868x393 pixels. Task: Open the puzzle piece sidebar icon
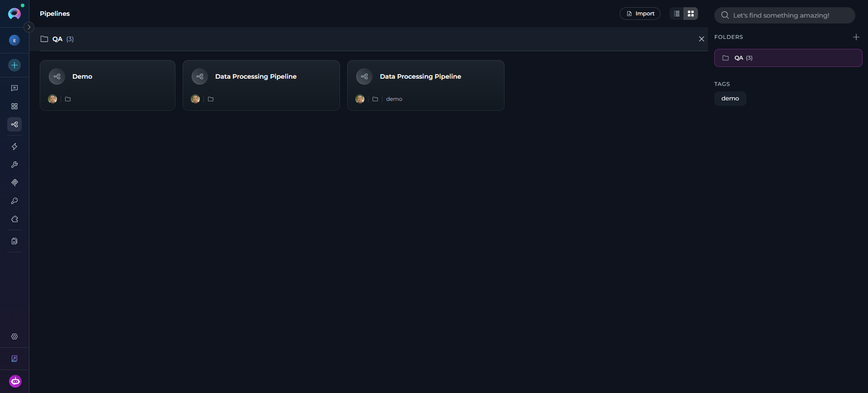pyautogui.click(x=14, y=219)
